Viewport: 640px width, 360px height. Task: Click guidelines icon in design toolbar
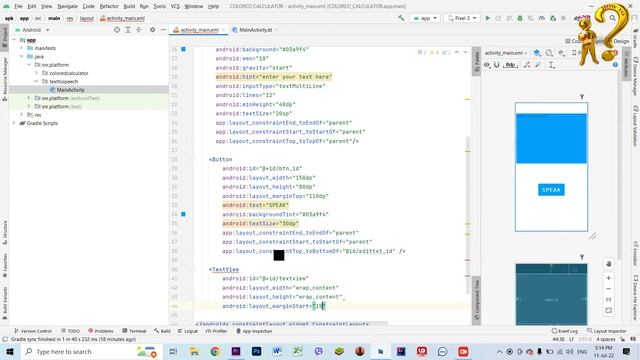[x=551, y=65]
